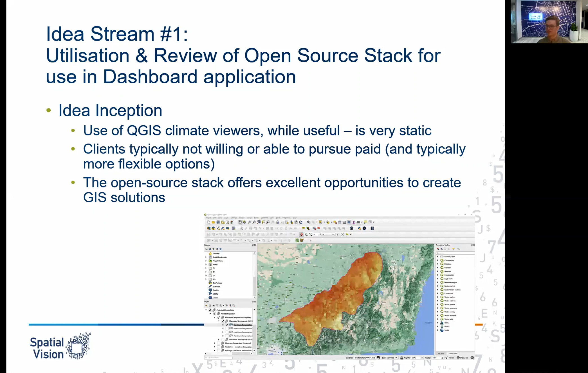This screenshot has width=588, height=373.
Task: Open the Processing Toolbox gear icon
Action: coord(349,222)
